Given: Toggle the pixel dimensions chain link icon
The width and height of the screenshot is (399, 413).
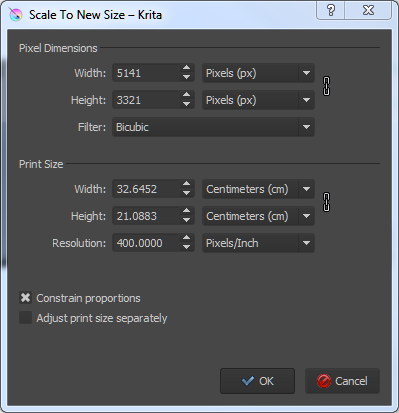Looking at the screenshot, I should coord(327,86).
